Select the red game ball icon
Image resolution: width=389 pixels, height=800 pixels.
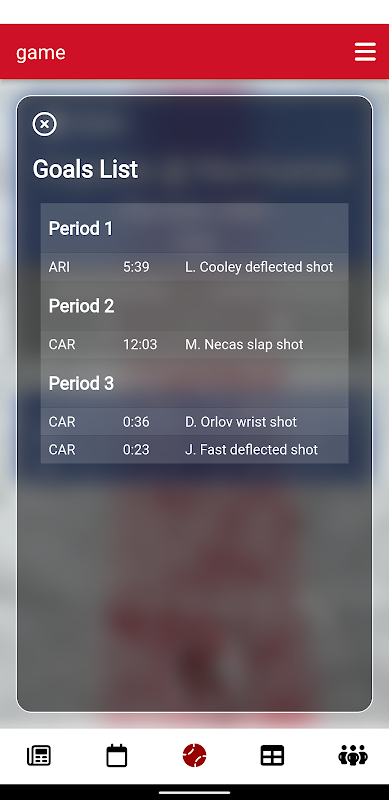click(x=194, y=756)
